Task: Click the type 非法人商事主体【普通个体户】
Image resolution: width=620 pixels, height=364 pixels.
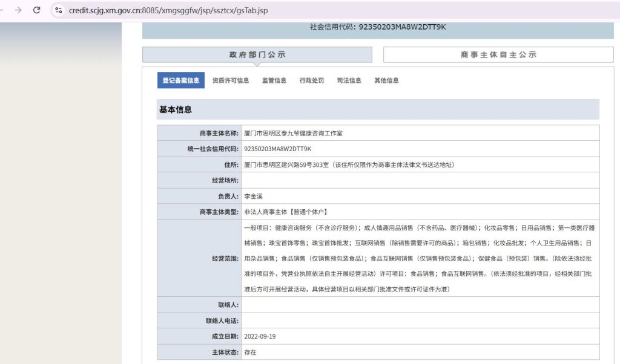Action: (x=287, y=212)
